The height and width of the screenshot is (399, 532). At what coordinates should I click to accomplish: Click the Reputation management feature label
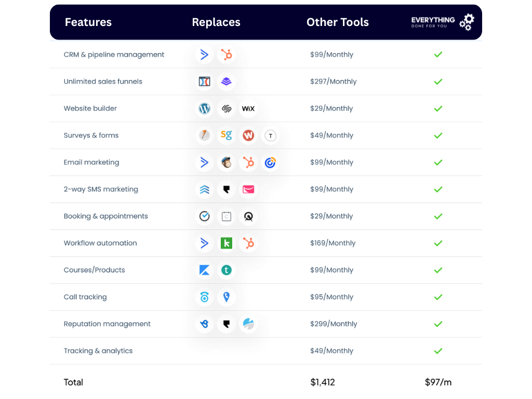[107, 324]
